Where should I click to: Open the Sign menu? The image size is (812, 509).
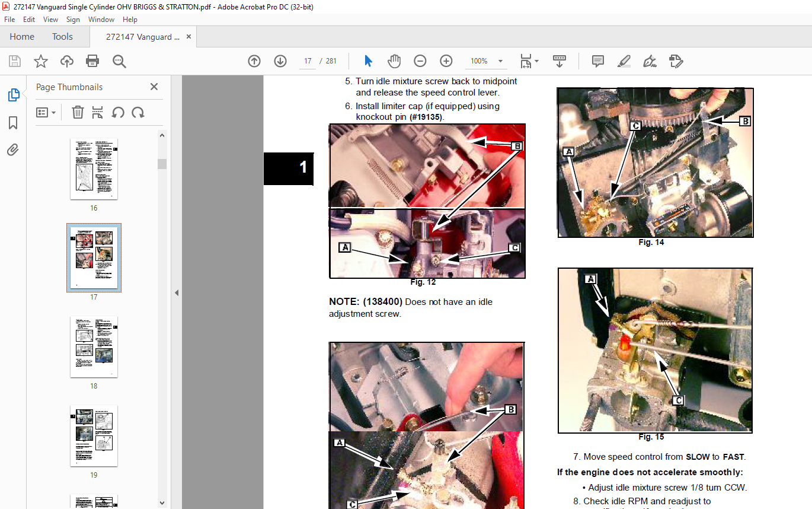(x=73, y=20)
